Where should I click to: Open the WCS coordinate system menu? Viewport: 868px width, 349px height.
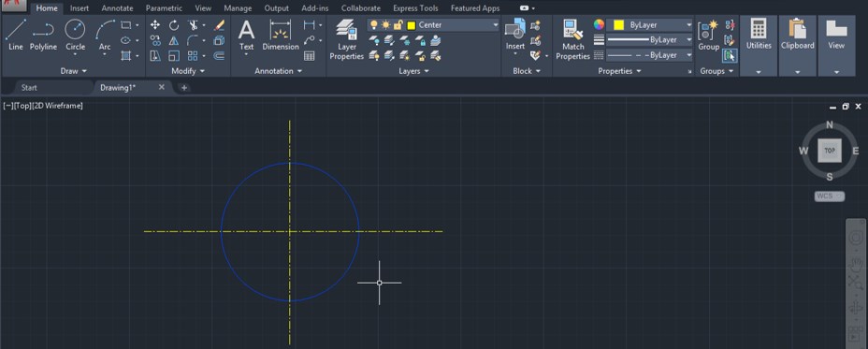[830, 196]
